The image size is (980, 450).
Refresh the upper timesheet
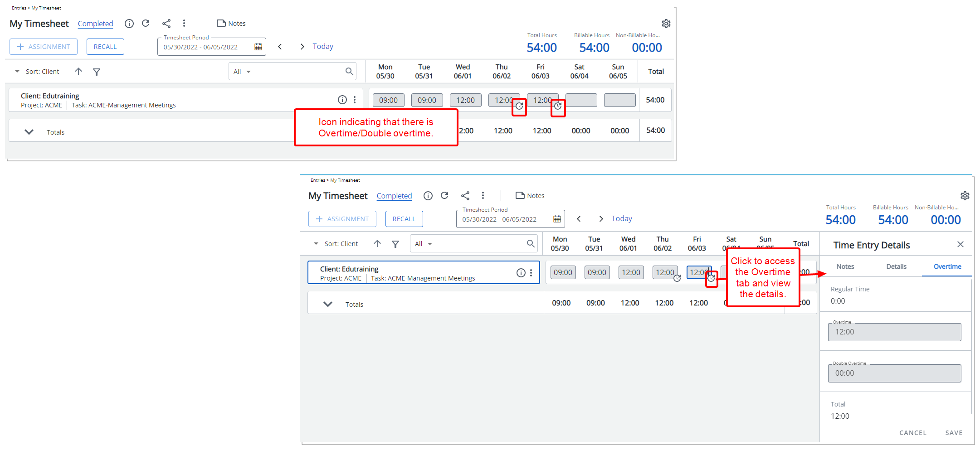[146, 23]
